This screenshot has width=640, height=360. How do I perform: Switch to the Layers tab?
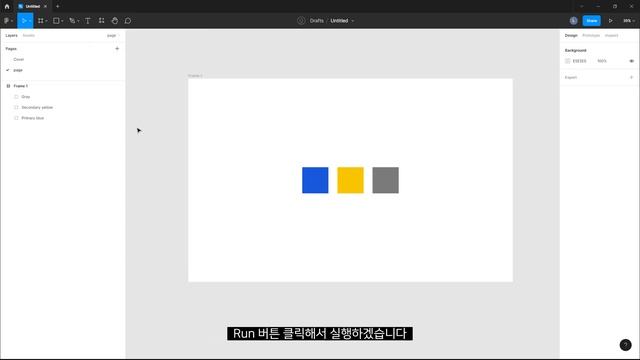click(11, 36)
